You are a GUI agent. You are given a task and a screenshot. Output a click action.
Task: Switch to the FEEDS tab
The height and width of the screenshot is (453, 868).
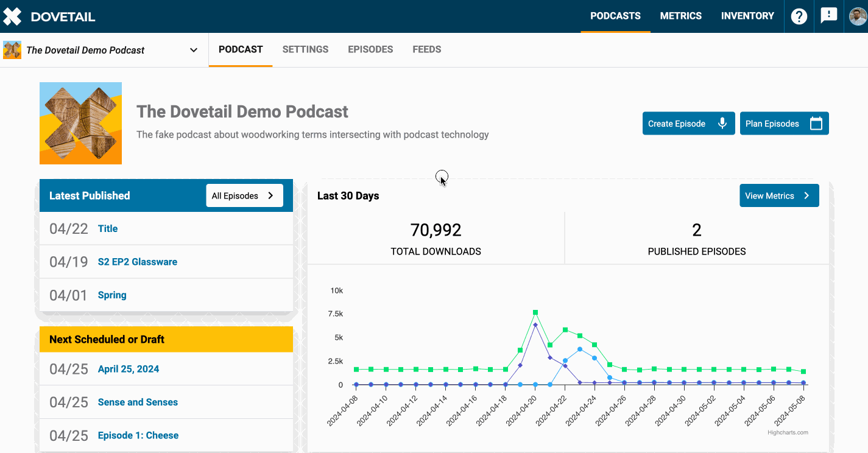tap(426, 49)
